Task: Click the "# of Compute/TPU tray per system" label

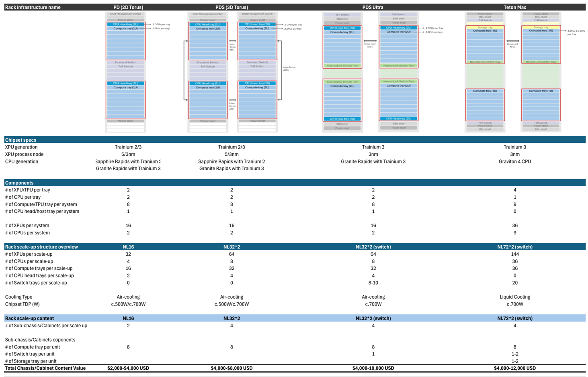Action: 41,204
